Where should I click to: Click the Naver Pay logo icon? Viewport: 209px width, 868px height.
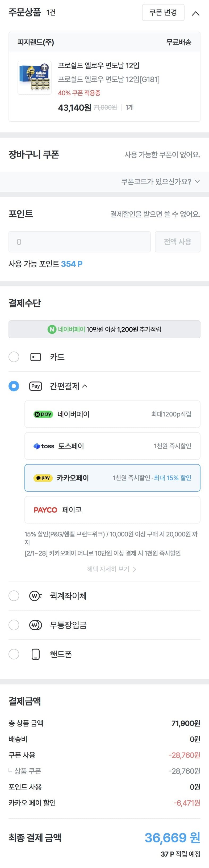(43, 414)
